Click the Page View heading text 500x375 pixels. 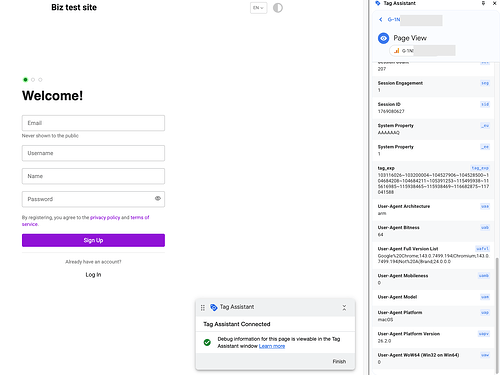tap(410, 38)
